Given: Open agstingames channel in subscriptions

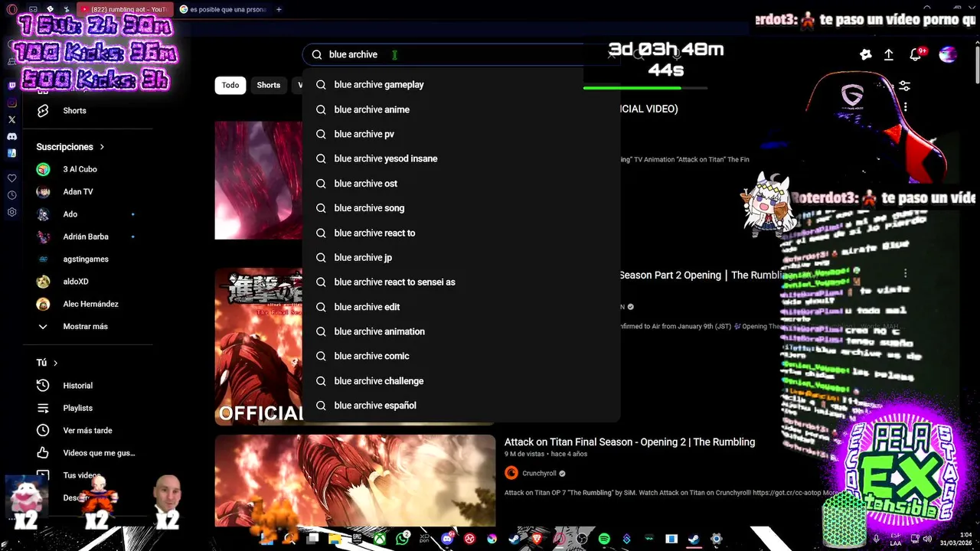Looking at the screenshot, I should point(87,259).
